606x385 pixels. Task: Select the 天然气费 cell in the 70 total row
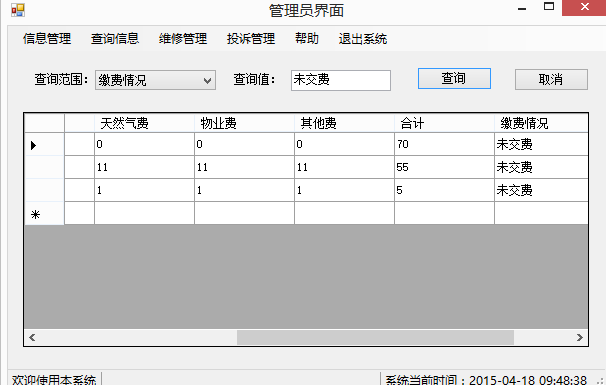coord(144,145)
